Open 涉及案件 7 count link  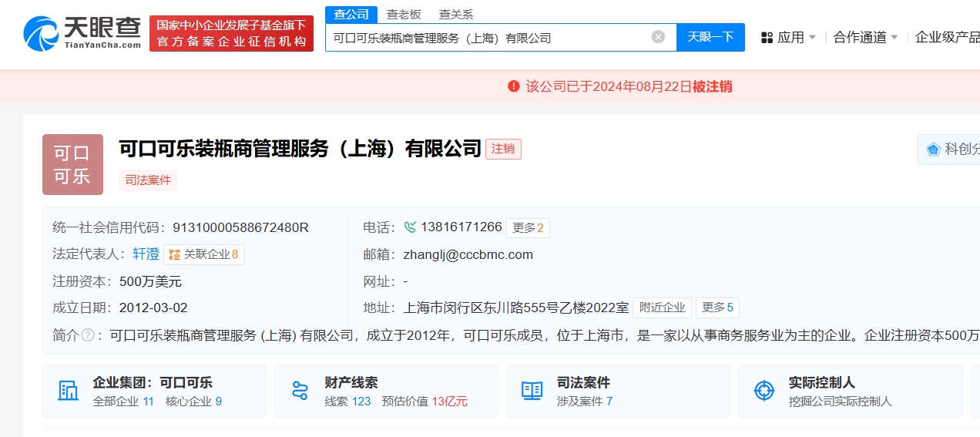[x=585, y=401]
